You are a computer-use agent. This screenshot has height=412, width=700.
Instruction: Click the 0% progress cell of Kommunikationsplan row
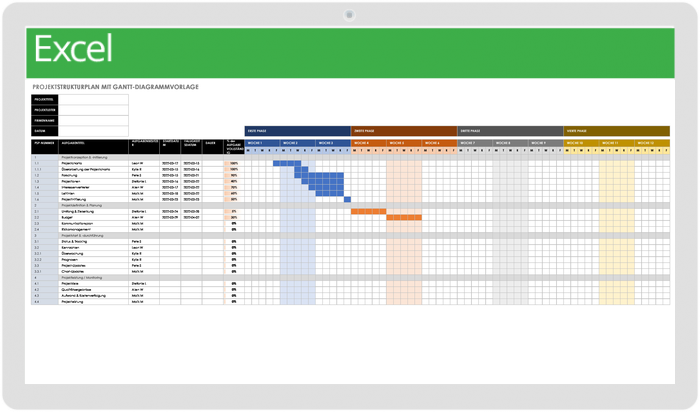[x=234, y=224]
